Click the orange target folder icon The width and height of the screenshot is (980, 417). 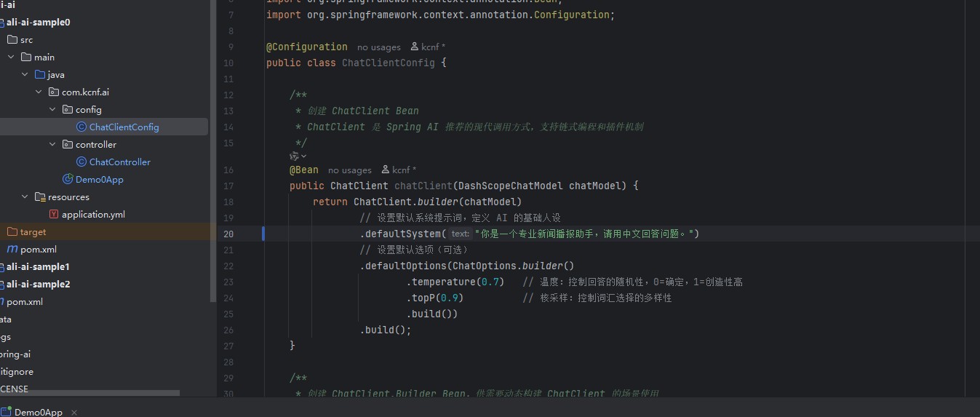(12, 232)
